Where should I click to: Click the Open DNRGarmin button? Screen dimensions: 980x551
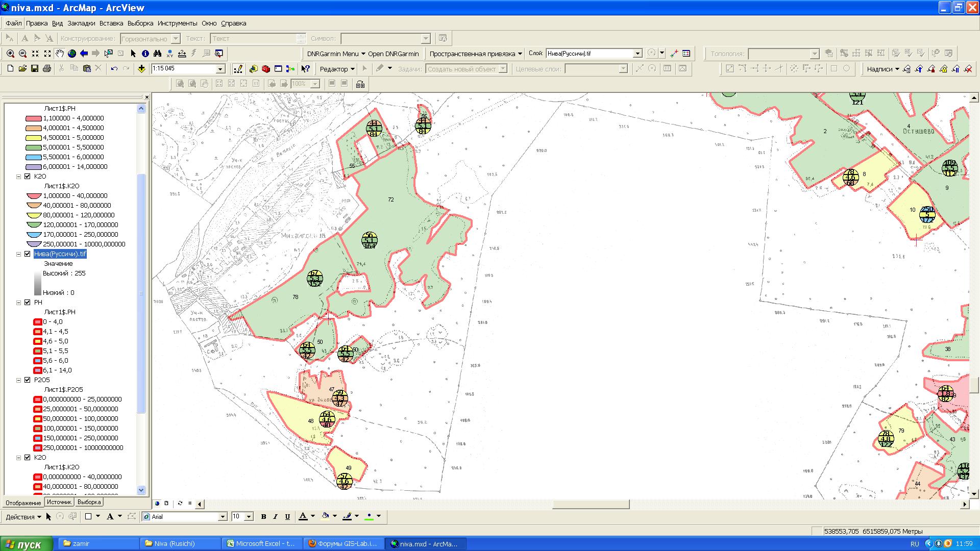pos(393,54)
